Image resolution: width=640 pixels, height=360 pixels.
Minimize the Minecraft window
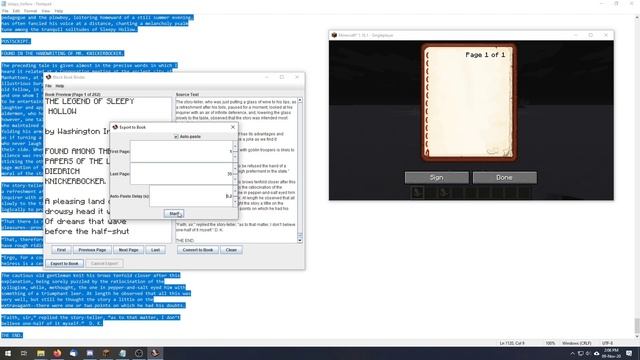(x=576, y=35)
